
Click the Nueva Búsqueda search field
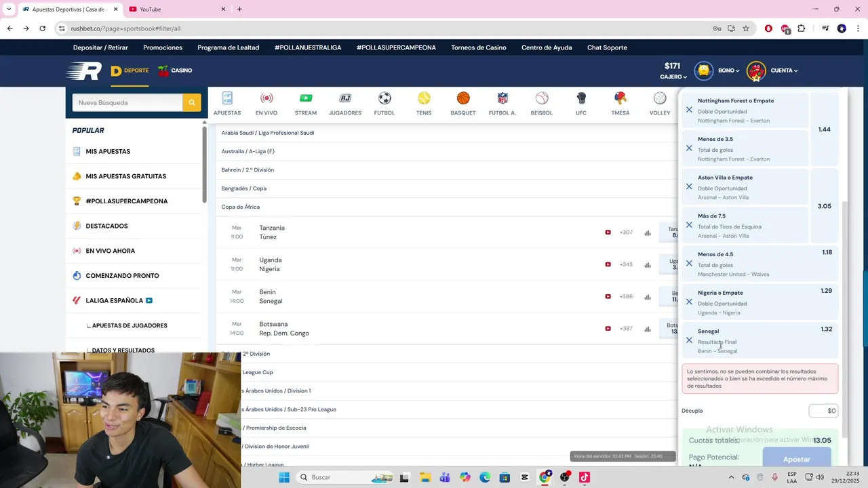tap(127, 102)
